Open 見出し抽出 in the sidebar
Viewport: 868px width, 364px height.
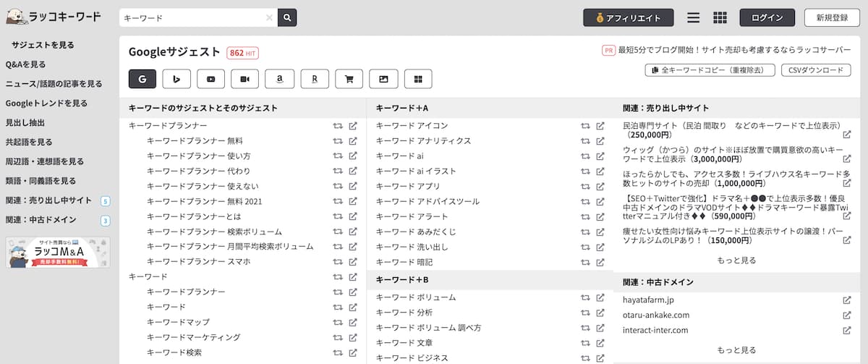(25, 123)
